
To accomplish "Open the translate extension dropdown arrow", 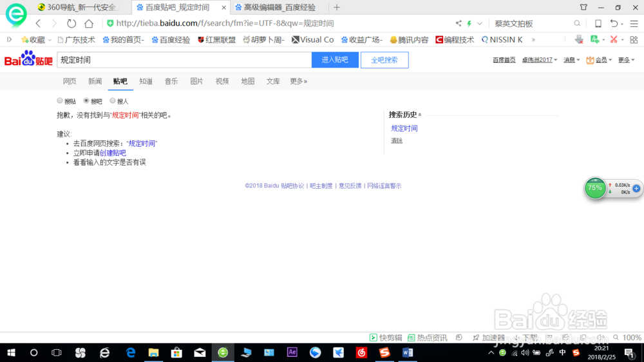I will [x=603, y=40].
